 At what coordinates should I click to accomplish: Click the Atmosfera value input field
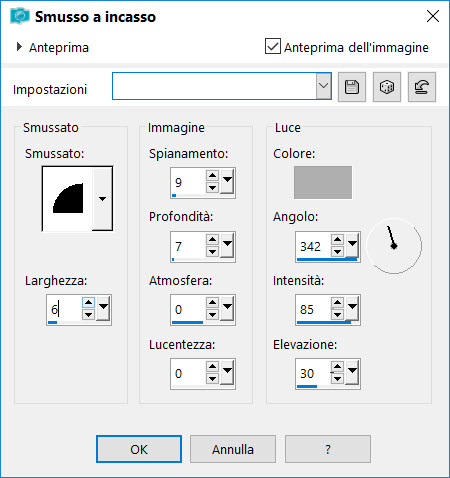point(188,310)
